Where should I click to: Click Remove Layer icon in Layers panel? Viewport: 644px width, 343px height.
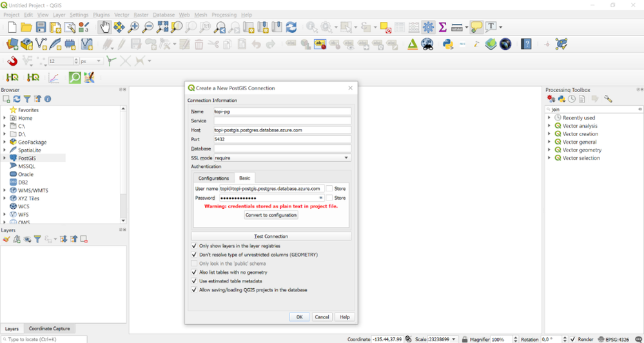(84, 239)
